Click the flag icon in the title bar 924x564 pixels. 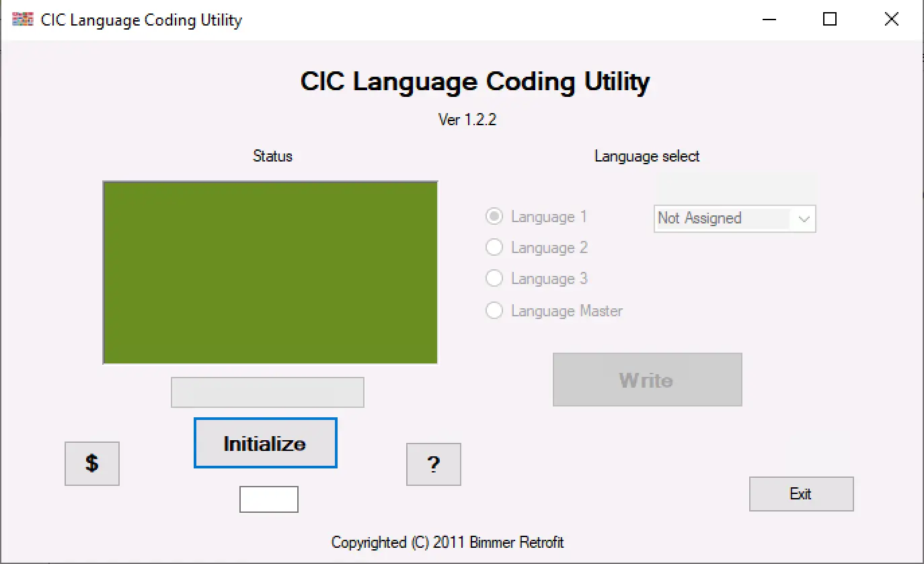(x=22, y=20)
